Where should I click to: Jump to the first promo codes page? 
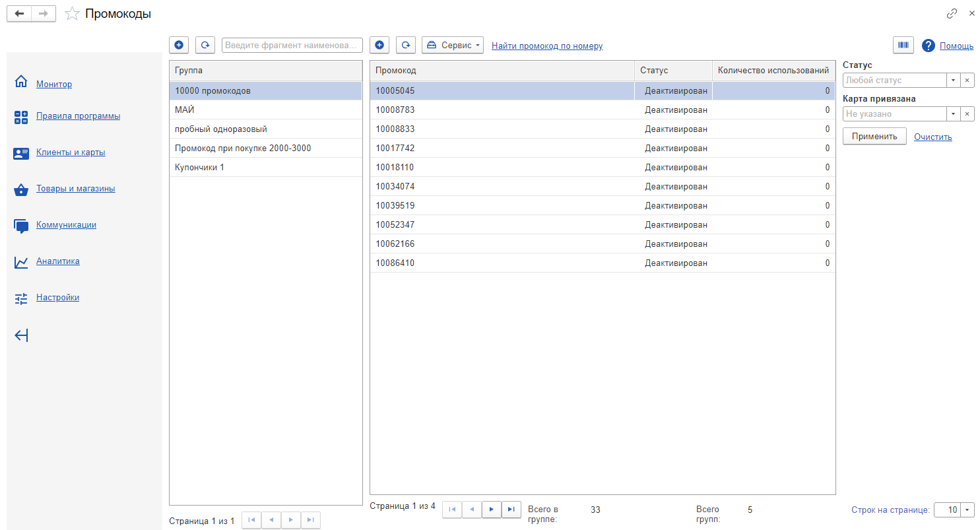[x=452, y=510]
